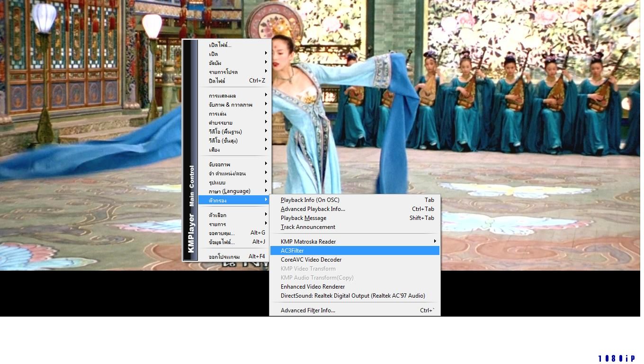
Task: Select Track Announcement
Action: coord(355,227)
